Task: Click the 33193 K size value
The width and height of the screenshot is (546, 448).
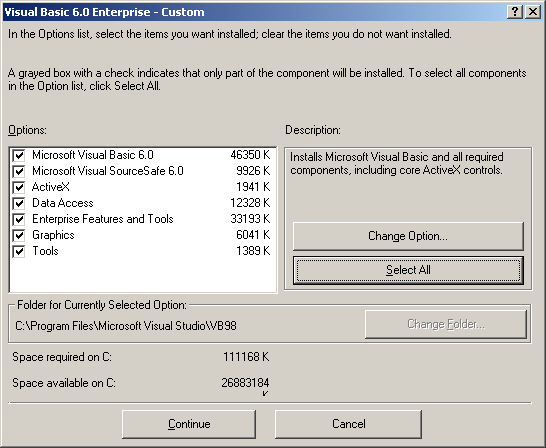Action: click(x=250, y=219)
